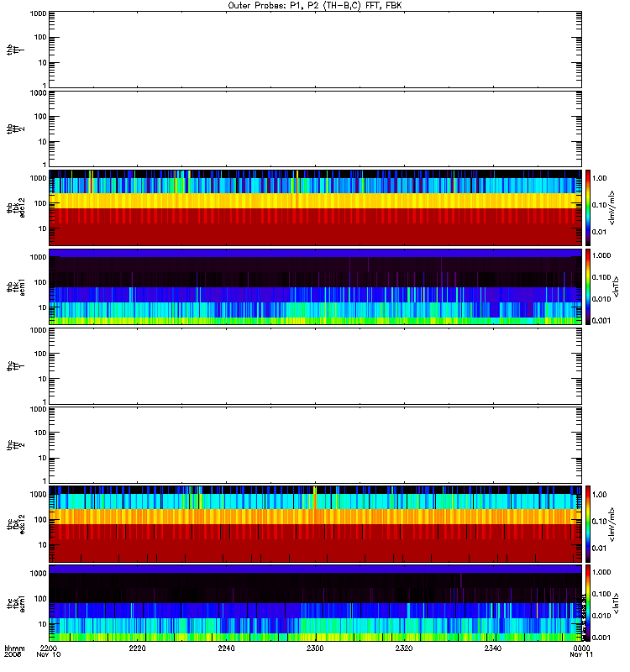
Task: Click the 'thb fbk scm1' y-axis label
Action: (x=16, y=287)
